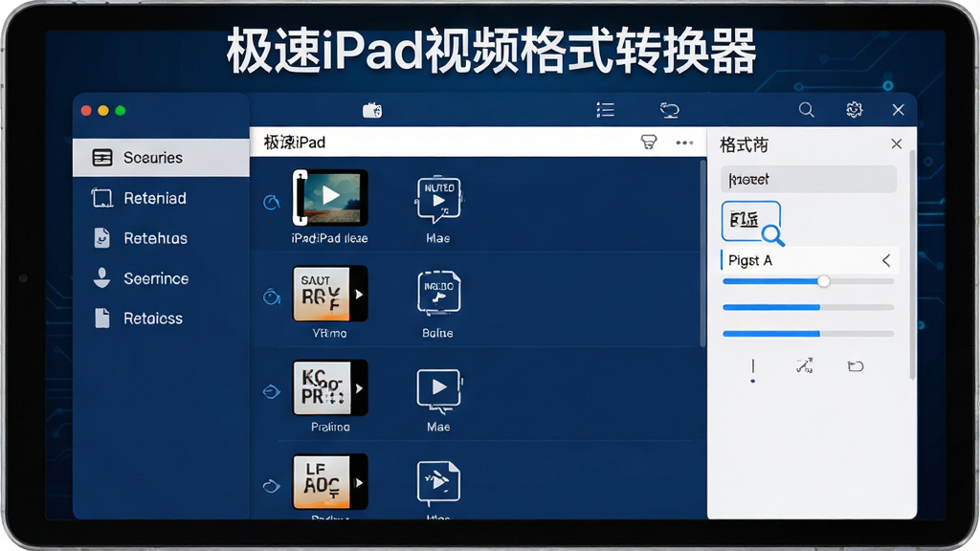Click the expand arrows icon in format panel
Screen dimensions: 980x551
pyautogui.click(x=804, y=365)
